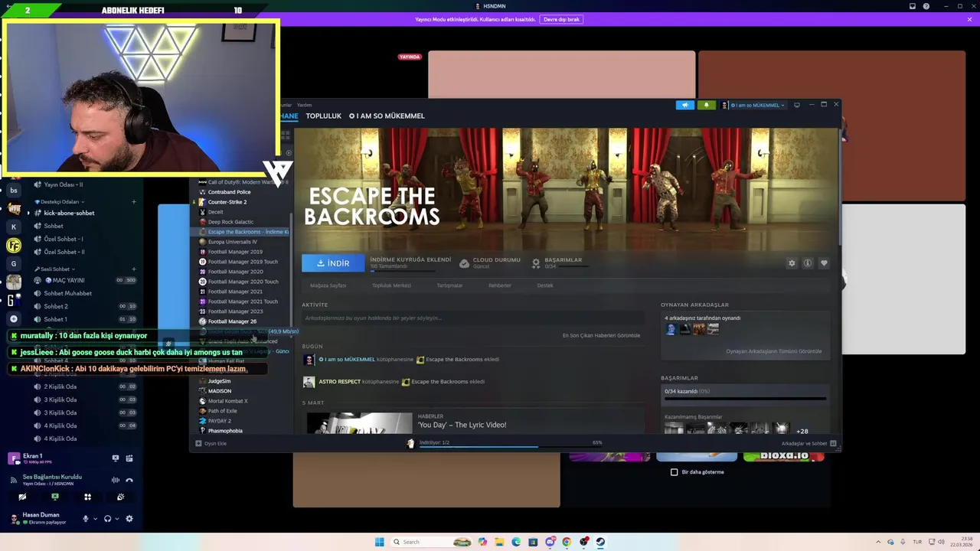The image size is (980, 551).
Task: Open 'You Day' Lyric Video news thumbnail
Action: [359, 423]
